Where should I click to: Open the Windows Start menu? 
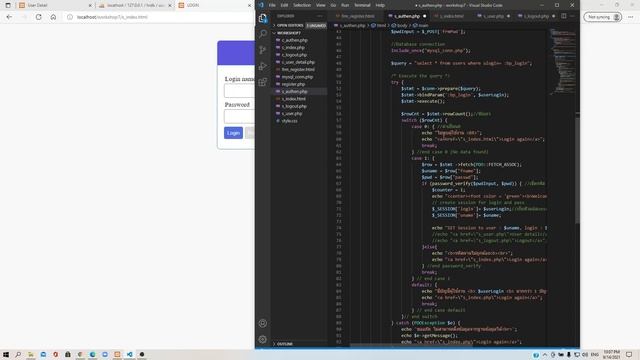[6, 354]
